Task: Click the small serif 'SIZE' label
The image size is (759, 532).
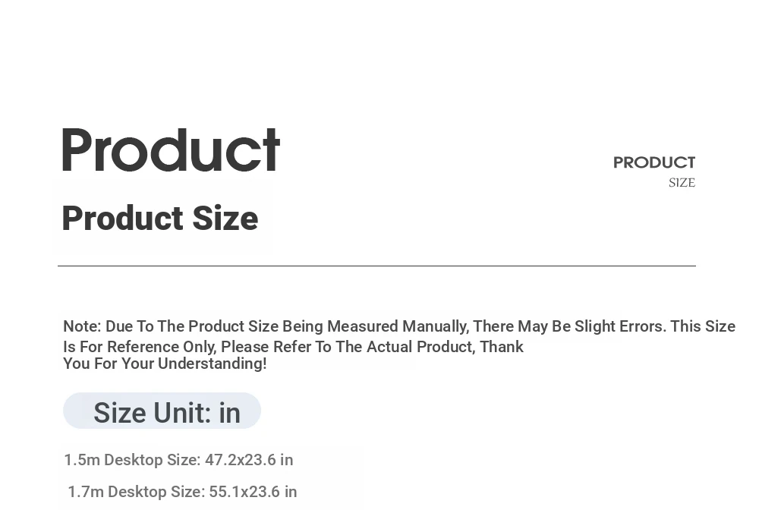Action: click(x=682, y=182)
